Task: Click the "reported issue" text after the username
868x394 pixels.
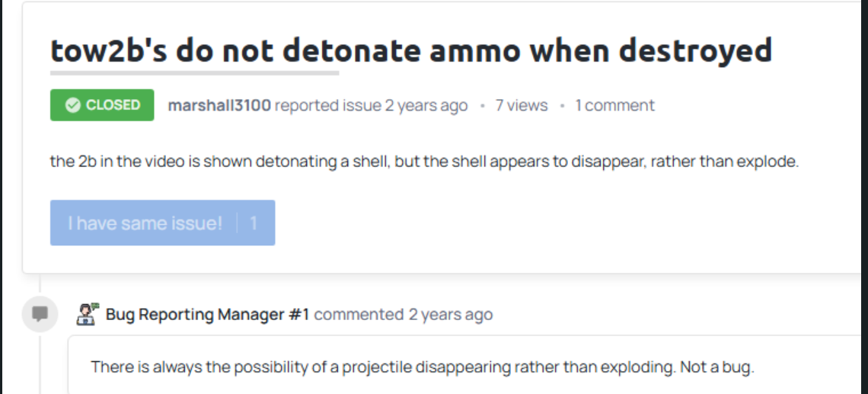Action: coord(327,105)
